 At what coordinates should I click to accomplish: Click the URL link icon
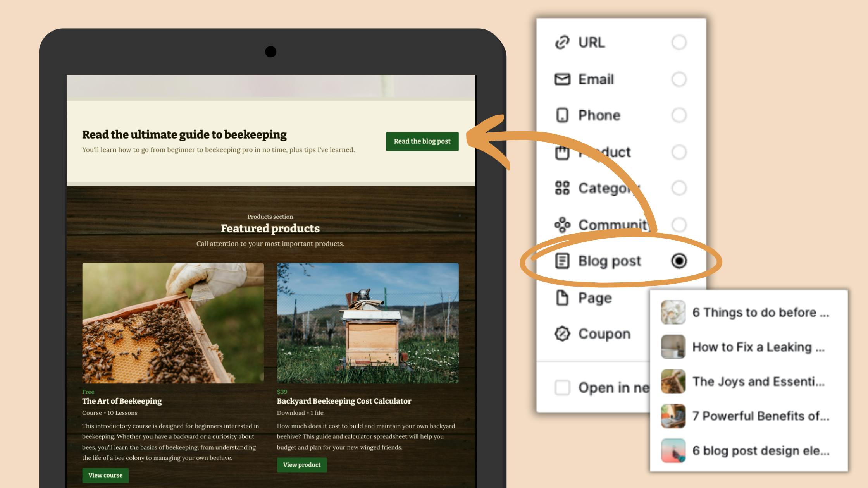[x=562, y=42]
